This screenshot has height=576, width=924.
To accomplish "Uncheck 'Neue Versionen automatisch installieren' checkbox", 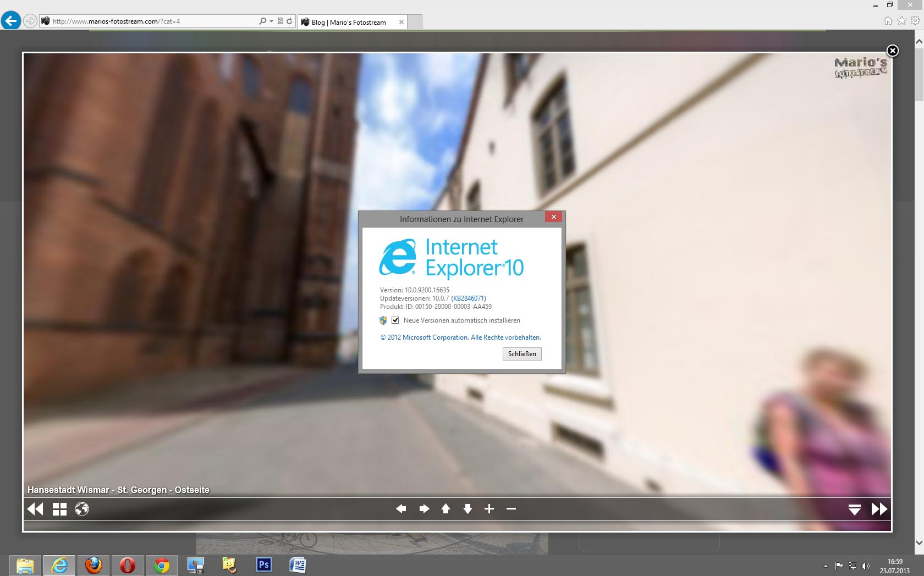I will 395,320.
